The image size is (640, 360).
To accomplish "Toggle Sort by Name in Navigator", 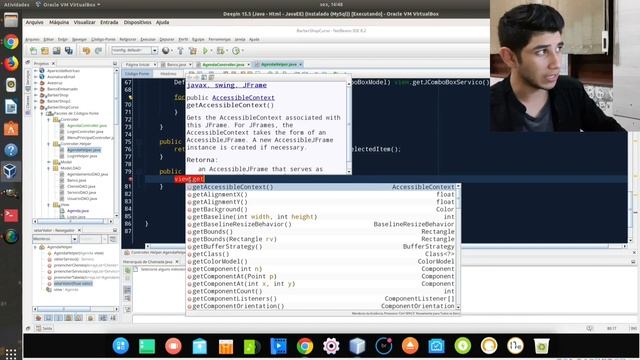I will click(103, 318).
